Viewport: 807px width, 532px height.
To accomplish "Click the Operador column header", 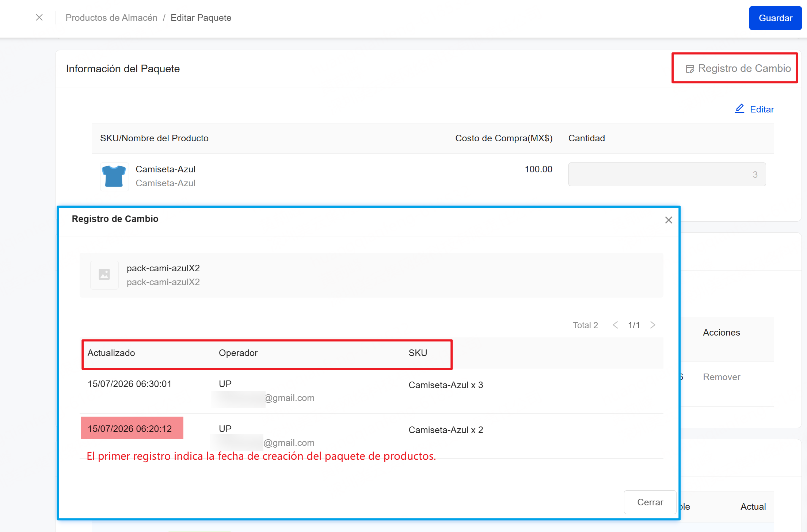I will pyautogui.click(x=238, y=353).
